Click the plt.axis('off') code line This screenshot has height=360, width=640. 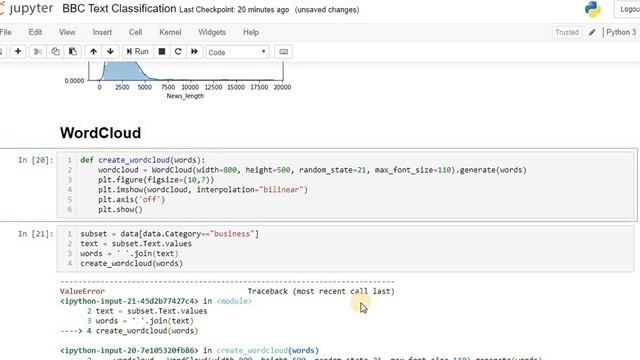(131, 200)
